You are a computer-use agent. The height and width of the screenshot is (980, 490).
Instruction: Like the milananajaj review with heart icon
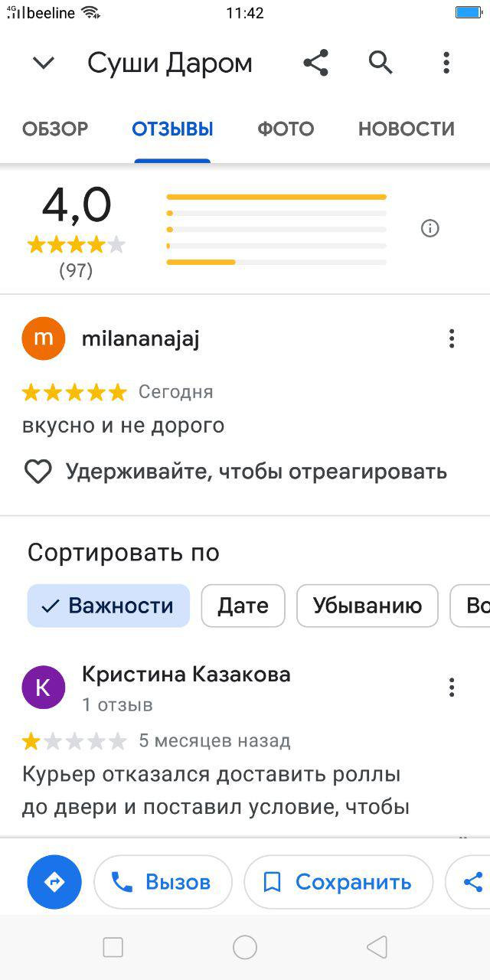pyautogui.click(x=38, y=472)
